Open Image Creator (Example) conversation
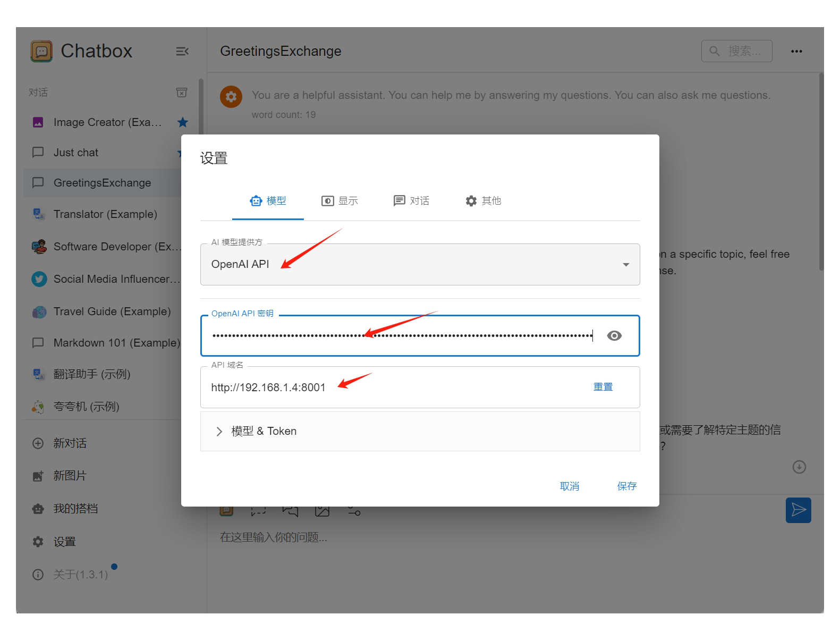This screenshot has height=640, width=840. click(x=108, y=122)
